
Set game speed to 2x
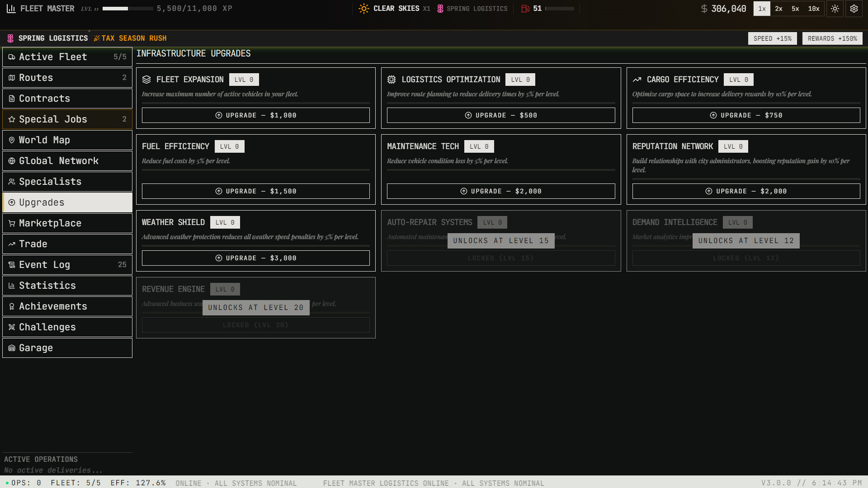[x=778, y=9]
